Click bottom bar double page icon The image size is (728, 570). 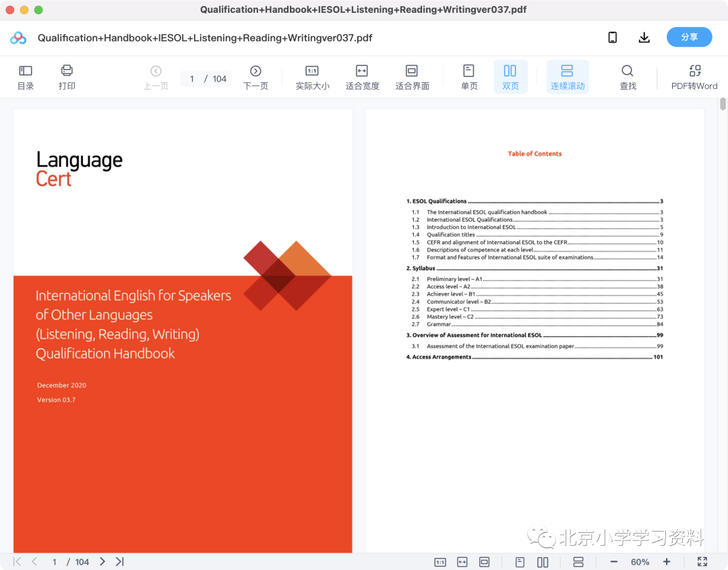(543, 562)
